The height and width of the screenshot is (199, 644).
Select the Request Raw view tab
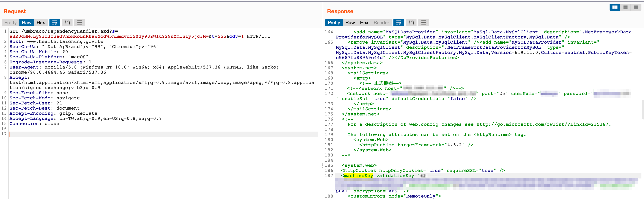27,23
